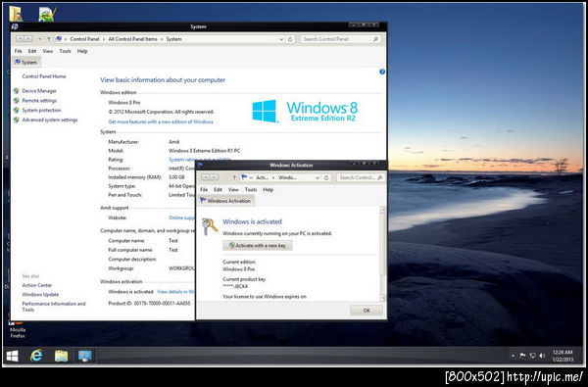This screenshot has width=588, height=387.
Task: Open Mozilla Firefox desktop shortcut
Action: click(x=18, y=329)
